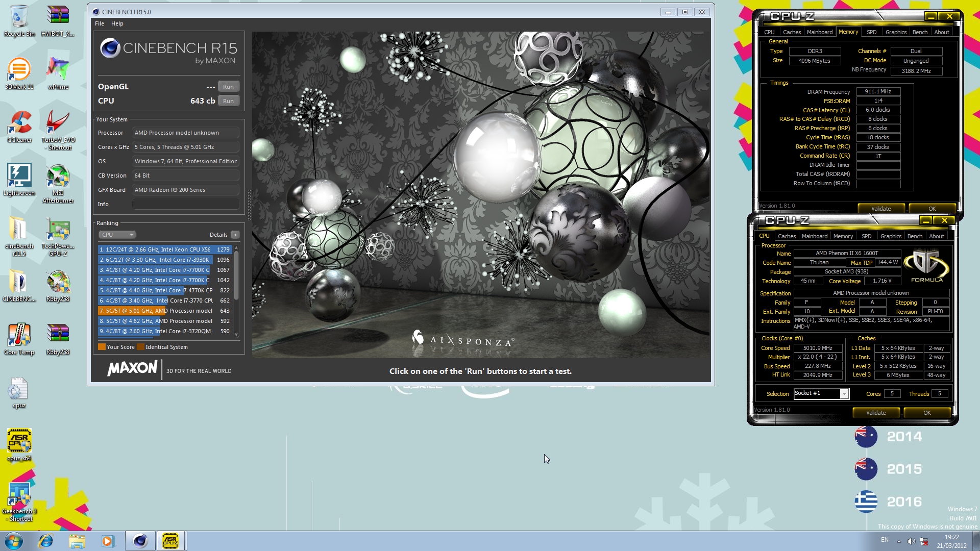Image resolution: width=980 pixels, height=551 pixels.
Task: Launch Core Temp desktop icon
Action: (x=19, y=339)
